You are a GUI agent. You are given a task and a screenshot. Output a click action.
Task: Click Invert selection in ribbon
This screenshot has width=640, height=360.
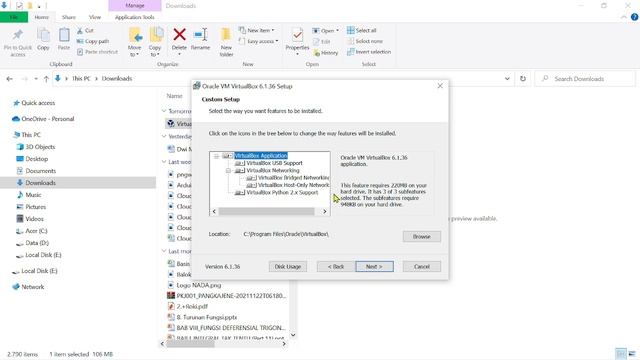click(369, 52)
